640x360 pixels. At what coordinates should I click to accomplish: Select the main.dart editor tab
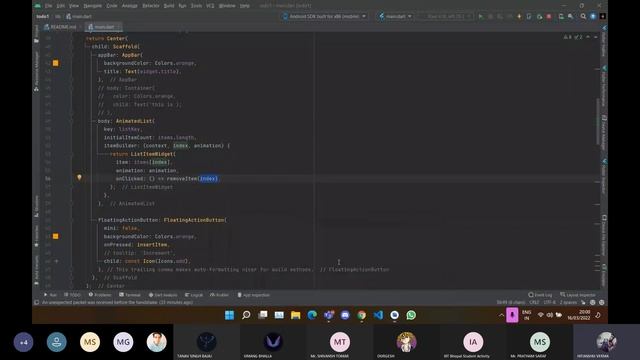tap(104, 27)
